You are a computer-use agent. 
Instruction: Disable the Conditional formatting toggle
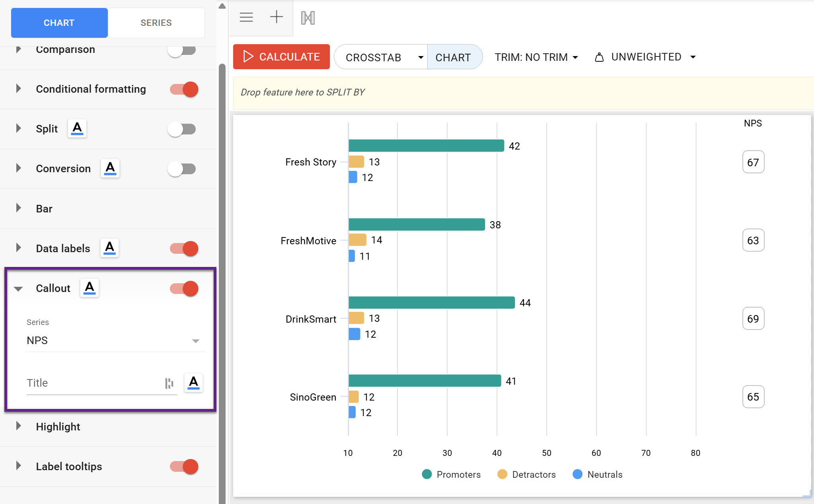click(184, 89)
